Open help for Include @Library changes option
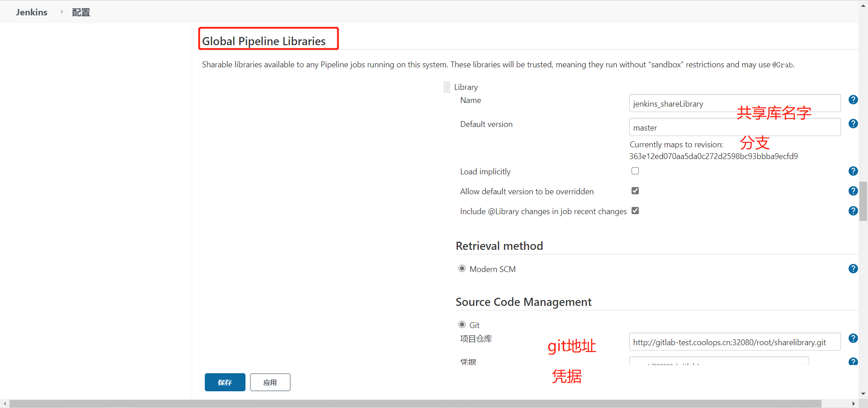Image resolution: width=868 pixels, height=408 pixels. tap(853, 211)
